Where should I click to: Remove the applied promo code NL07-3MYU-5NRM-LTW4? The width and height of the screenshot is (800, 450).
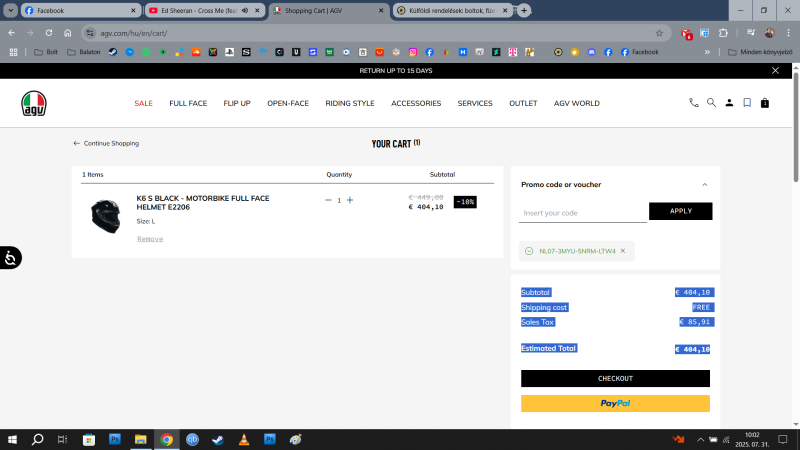click(623, 251)
